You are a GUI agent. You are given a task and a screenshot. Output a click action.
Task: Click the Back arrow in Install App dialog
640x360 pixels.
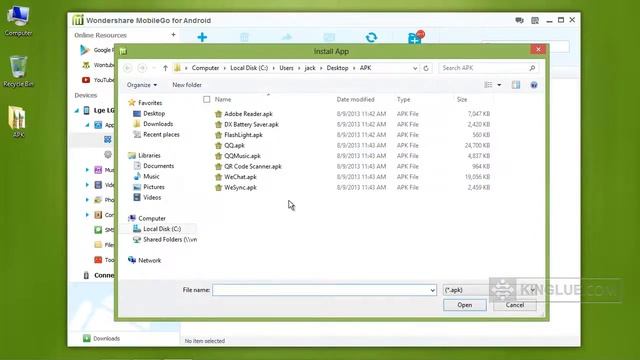tap(127, 68)
